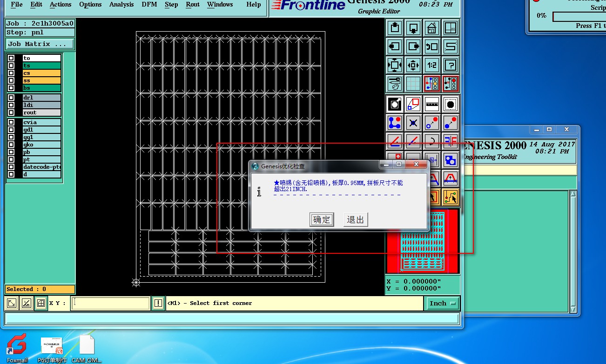
Task: Click the 'pb' layer color swatch
Action: (x=19, y=152)
